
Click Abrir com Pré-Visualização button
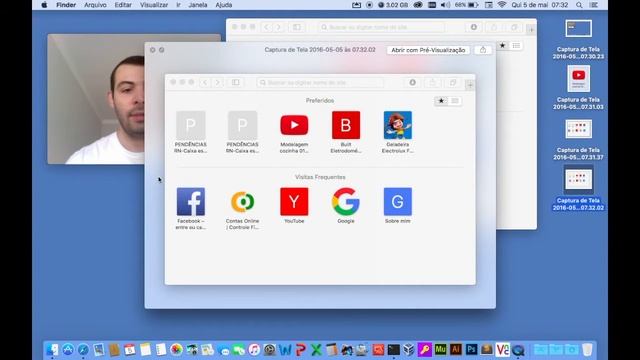[428, 50]
